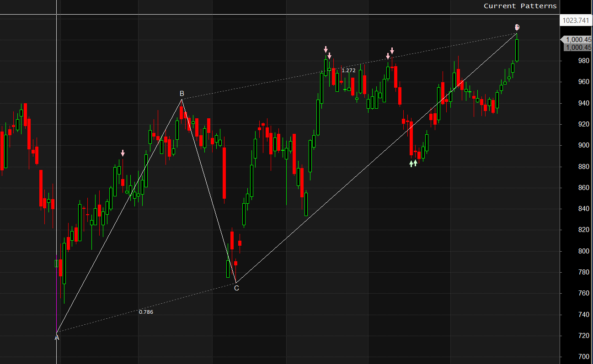This screenshot has width=593, height=364.
Task: Select pattern point A label
Action: point(57,338)
